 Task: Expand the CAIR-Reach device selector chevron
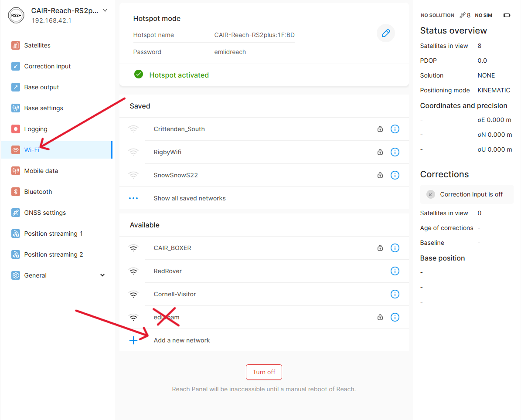105,10
